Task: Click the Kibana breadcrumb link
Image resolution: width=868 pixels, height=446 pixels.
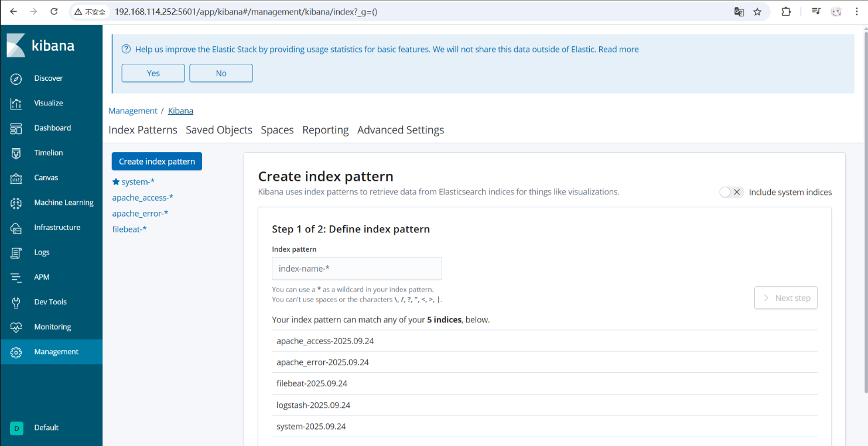Action: click(180, 111)
